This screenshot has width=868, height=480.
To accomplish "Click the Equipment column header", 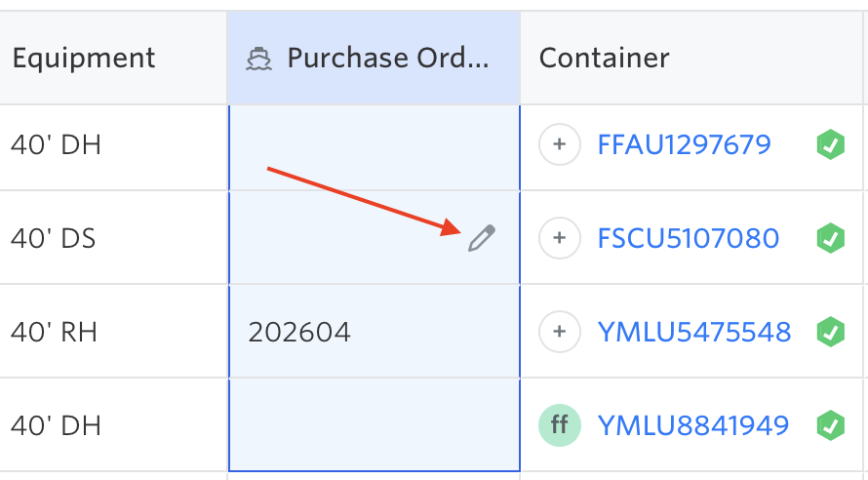I will point(84,59).
